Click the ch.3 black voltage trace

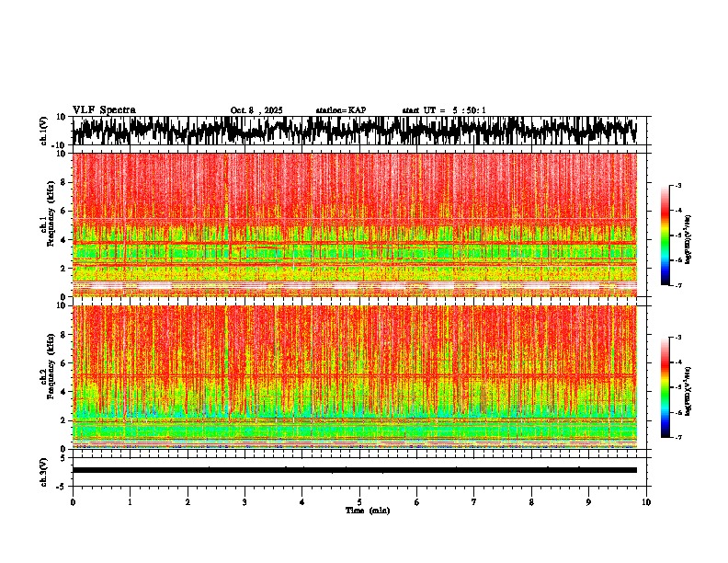[354, 470]
